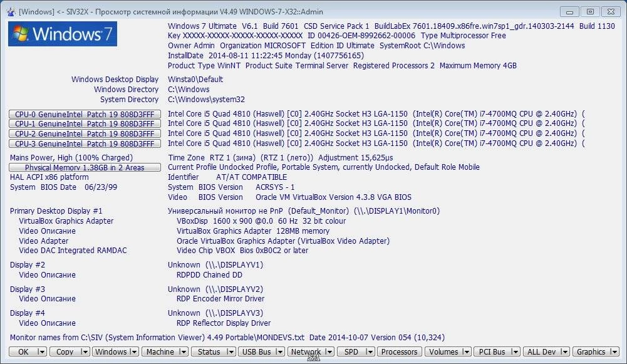Expand the Graphics dropdown arrow
The image size is (627, 364).
614,351
